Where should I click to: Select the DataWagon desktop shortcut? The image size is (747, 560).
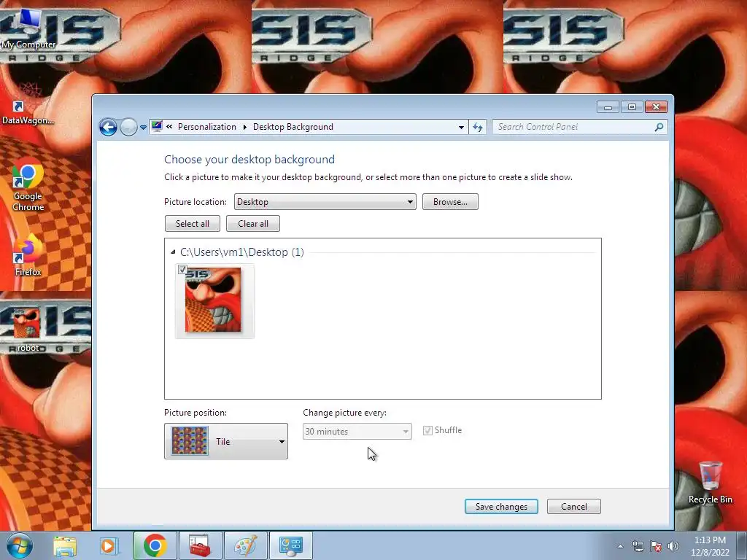point(28,104)
